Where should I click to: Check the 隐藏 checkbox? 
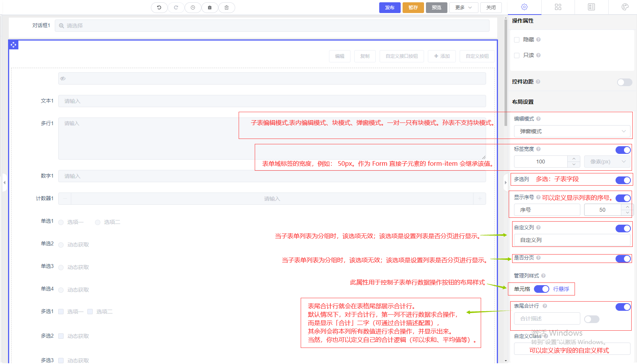coord(517,40)
